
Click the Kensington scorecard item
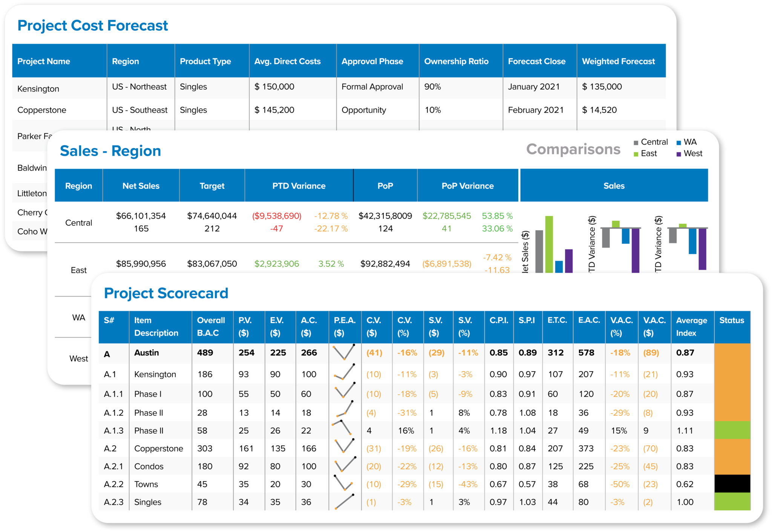pyautogui.click(x=155, y=374)
